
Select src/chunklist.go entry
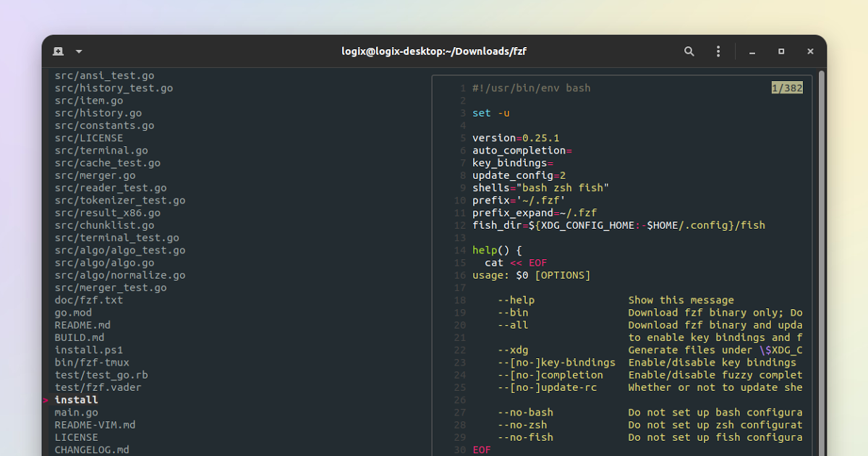[x=104, y=225]
